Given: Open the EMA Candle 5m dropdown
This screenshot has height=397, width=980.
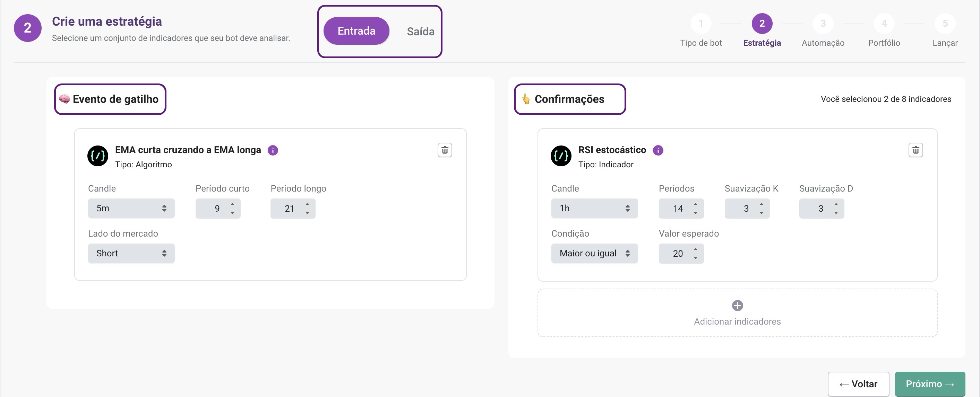Looking at the screenshot, I should click(131, 208).
